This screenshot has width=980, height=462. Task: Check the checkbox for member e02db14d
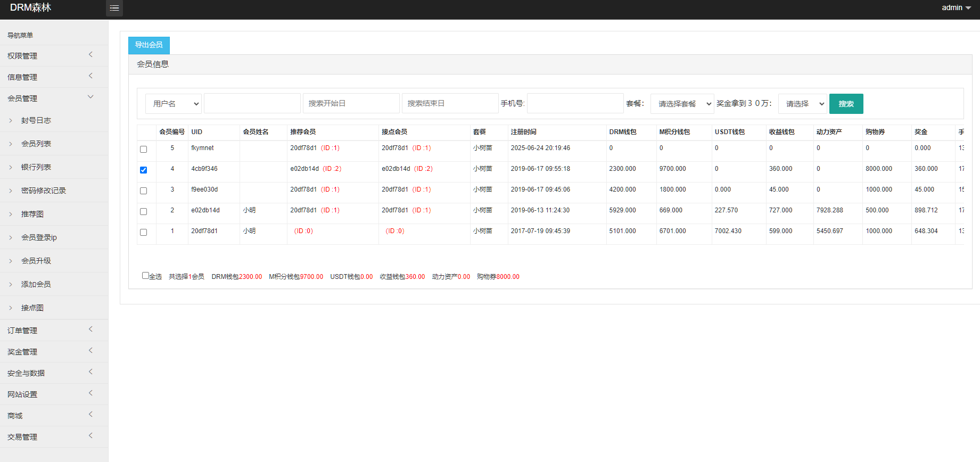143,212
